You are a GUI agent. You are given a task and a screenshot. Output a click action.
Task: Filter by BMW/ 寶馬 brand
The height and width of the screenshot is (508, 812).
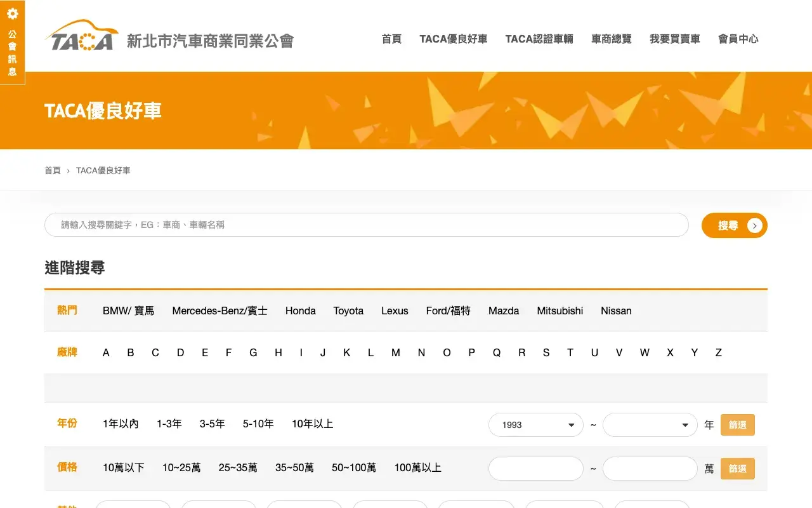point(128,311)
